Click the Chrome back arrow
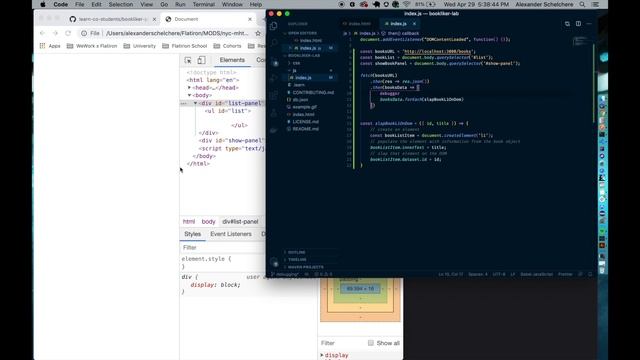The height and width of the screenshot is (360, 640). [x=42, y=33]
